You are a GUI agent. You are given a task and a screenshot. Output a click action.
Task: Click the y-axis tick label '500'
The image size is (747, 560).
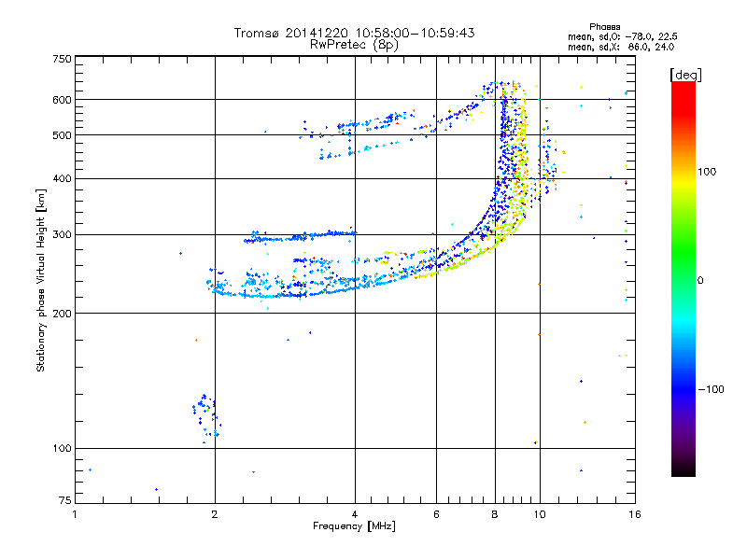pyautogui.click(x=62, y=135)
